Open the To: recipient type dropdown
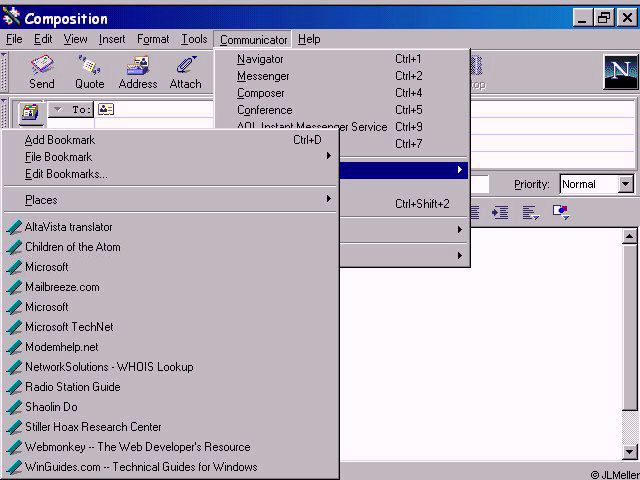This screenshot has width=640, height=480. [71, 109]
